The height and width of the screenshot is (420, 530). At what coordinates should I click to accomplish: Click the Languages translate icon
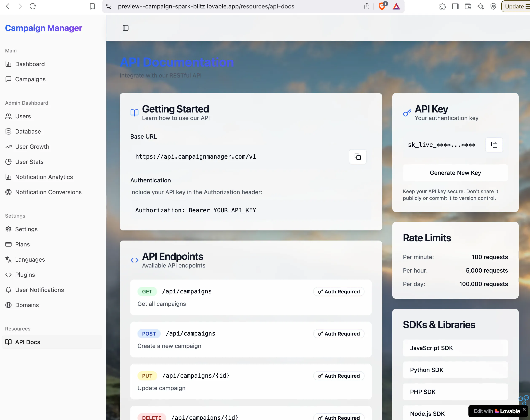click(x=8, y=259)
